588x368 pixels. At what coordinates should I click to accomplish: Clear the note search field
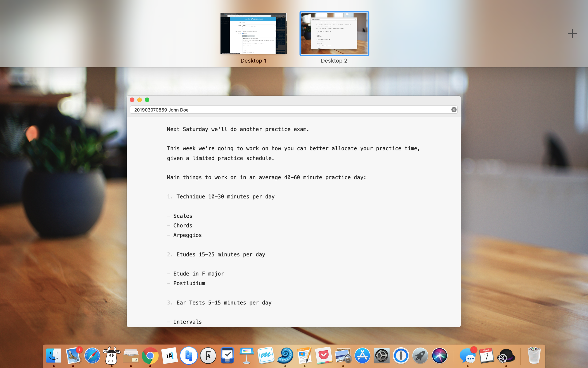pyautogui.click(x=453, y=109)
